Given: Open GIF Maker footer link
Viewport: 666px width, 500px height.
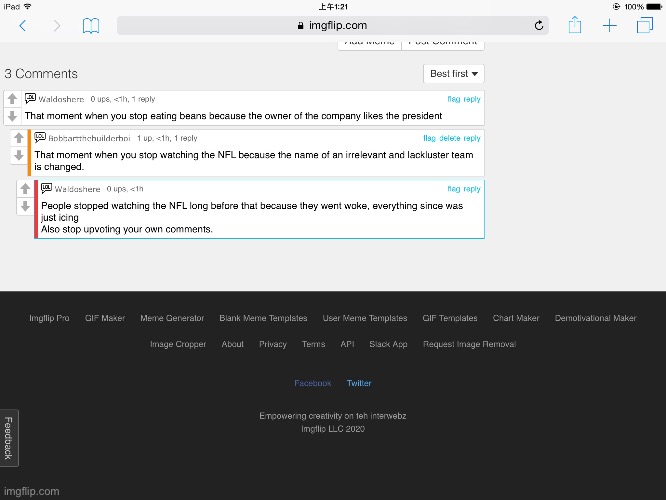Looking at the screenshot, I should (x=105, y=318).
